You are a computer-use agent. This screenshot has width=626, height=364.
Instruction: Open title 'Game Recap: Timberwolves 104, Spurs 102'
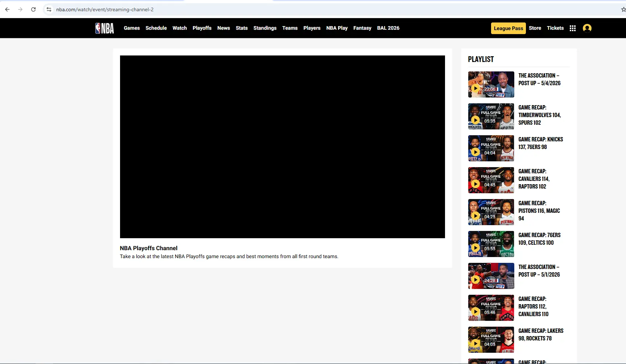pos(540,115)
